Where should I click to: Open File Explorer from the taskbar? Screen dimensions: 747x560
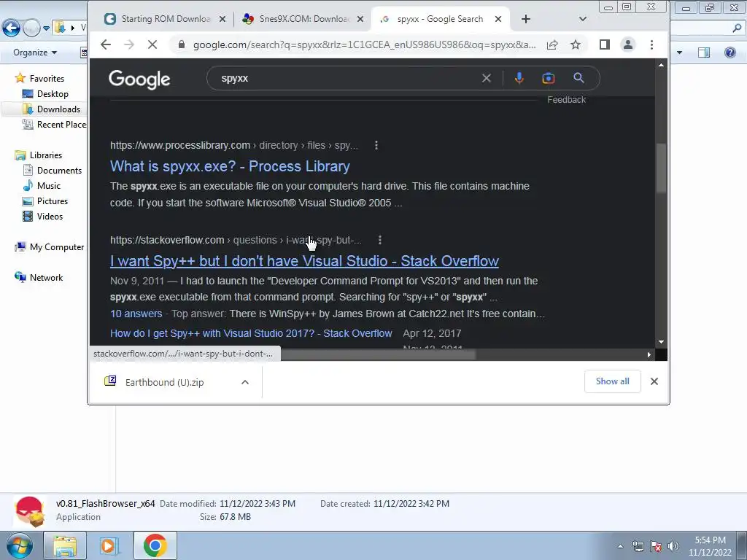(65, 545)
